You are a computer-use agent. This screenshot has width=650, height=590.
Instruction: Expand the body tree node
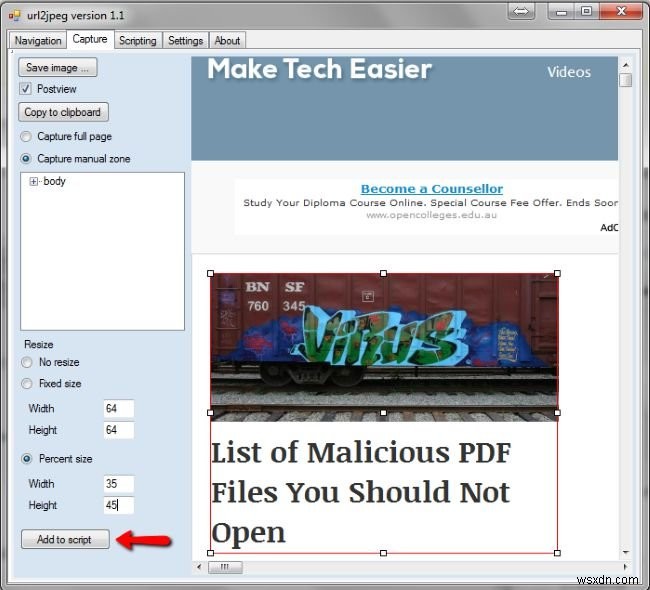[34, 181]
